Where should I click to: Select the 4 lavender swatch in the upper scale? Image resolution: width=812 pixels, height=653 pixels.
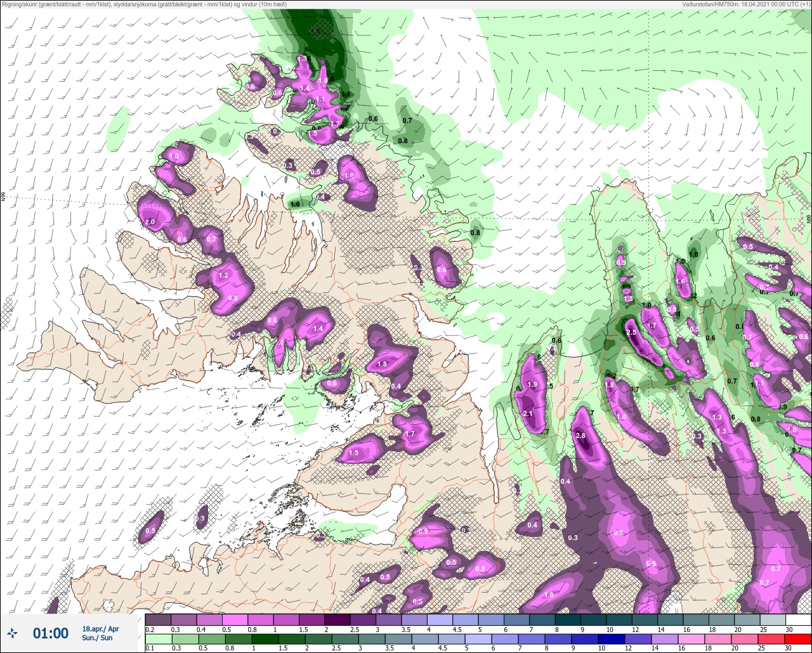(440, 619)
